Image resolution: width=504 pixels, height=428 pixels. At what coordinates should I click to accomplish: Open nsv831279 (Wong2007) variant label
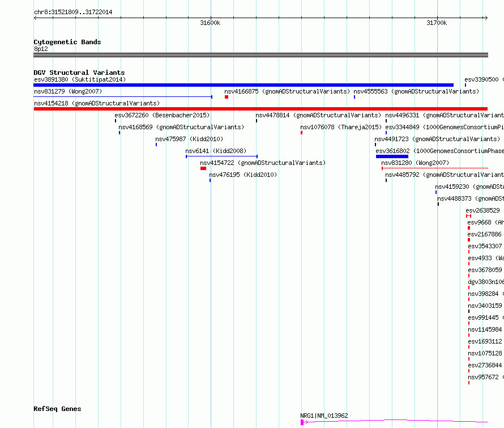pyautogui.click(x=68, y=91)
